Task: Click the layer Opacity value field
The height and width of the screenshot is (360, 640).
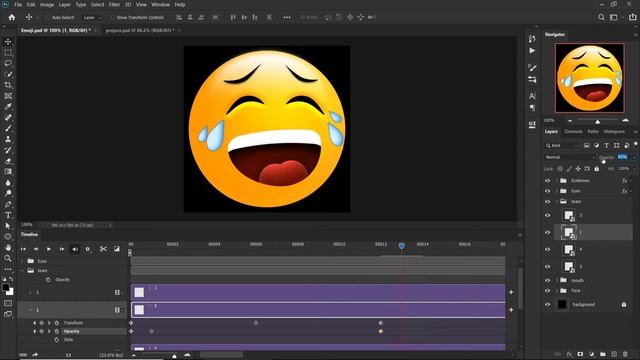Action: click(622, 157)
